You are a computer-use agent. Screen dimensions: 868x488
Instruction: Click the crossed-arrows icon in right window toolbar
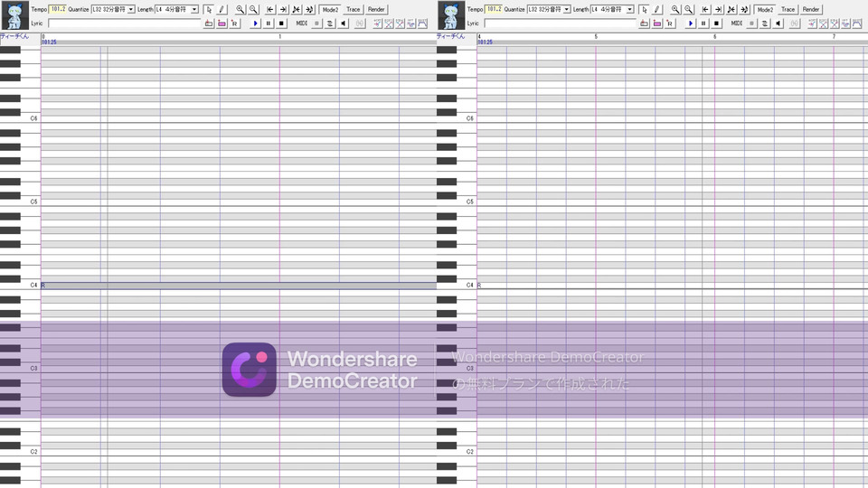731,9
